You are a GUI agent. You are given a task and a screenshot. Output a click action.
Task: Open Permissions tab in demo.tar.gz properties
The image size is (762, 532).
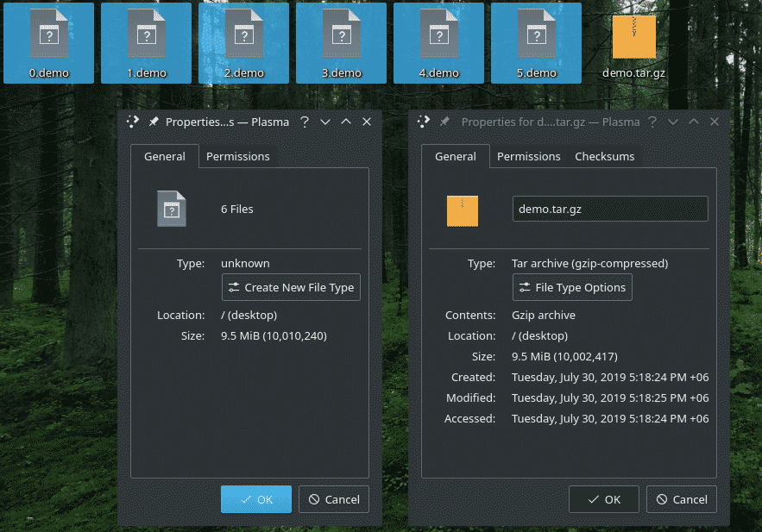[528, 156]
